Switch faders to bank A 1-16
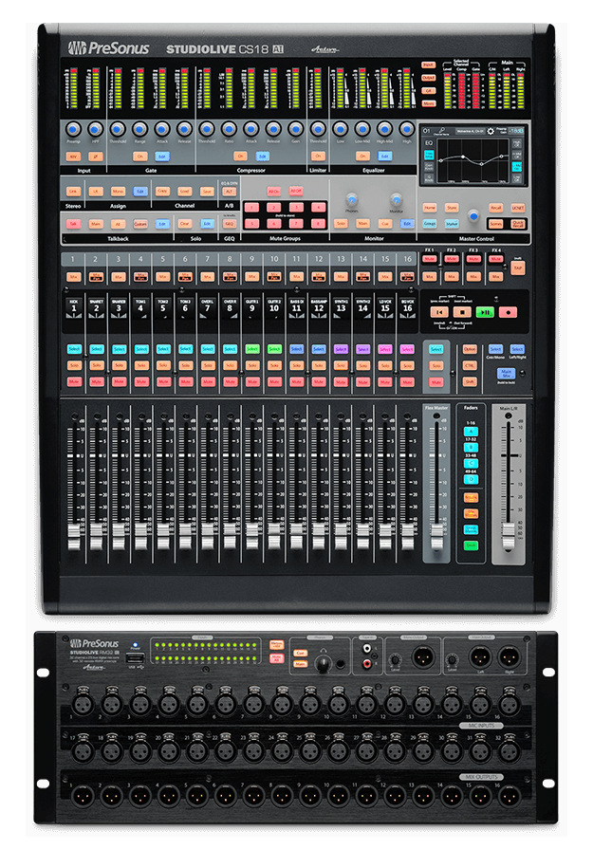This screenshot has height=868, width=593. click(471, 432)
